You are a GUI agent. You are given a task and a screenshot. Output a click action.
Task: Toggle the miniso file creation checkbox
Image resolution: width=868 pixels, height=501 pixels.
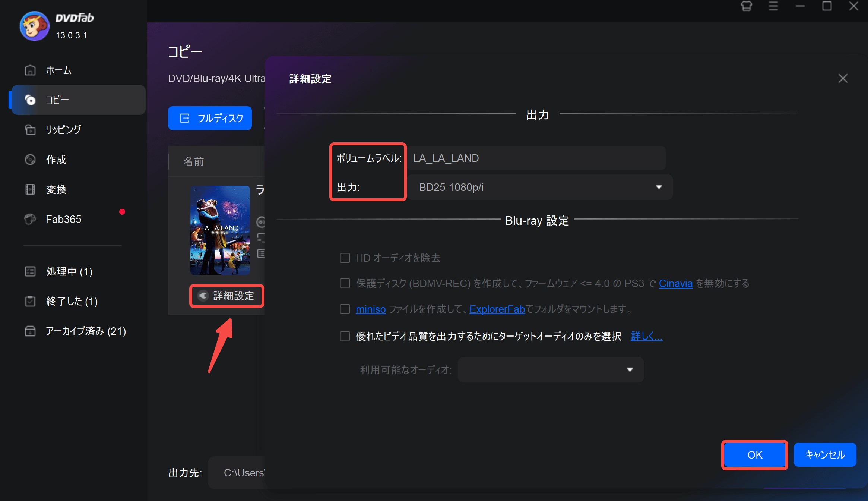coord(345,309)
